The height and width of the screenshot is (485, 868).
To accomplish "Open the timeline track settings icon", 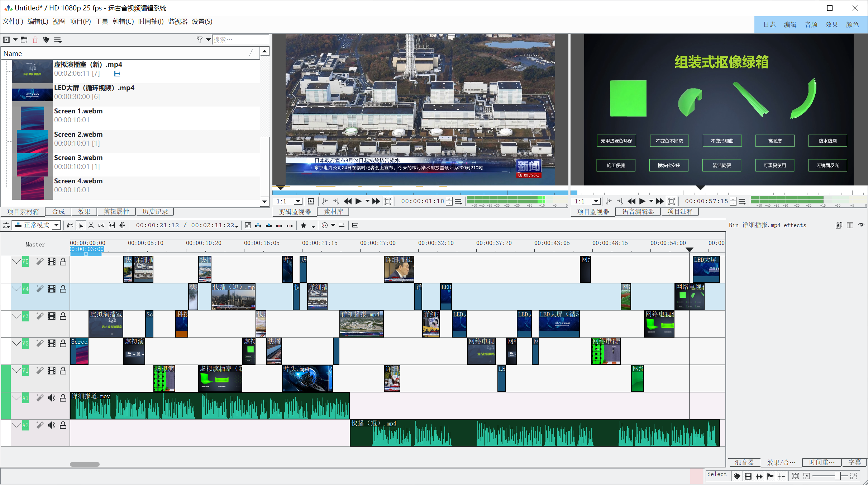I will (6, 225).
